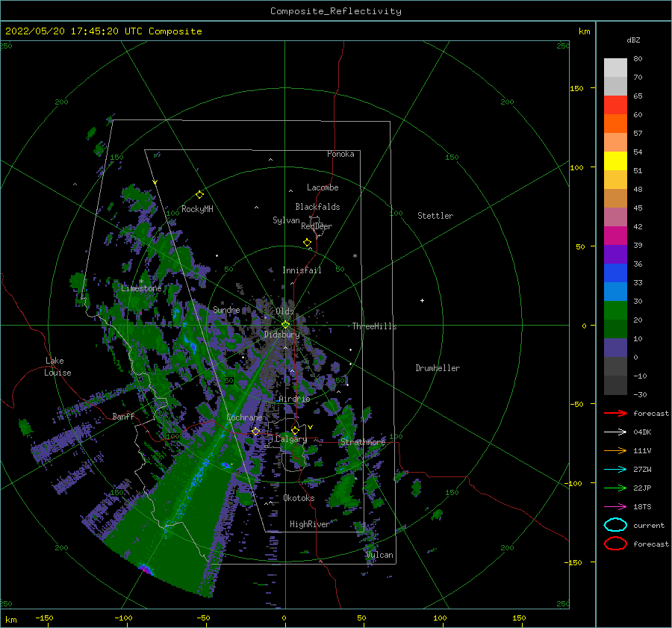The width and height of the screenshot is (672, 628).
Task: Click the Airdrie label
Action: [x=294, y=399]
